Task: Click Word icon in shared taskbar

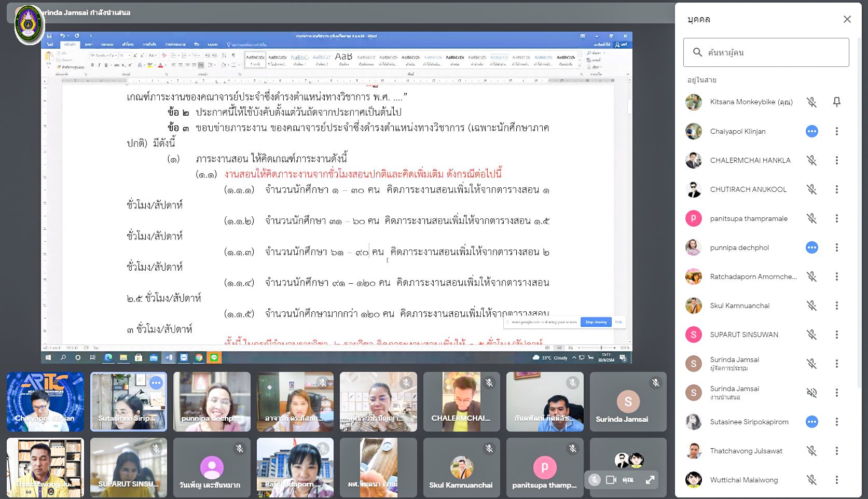Action: point(169,357)
